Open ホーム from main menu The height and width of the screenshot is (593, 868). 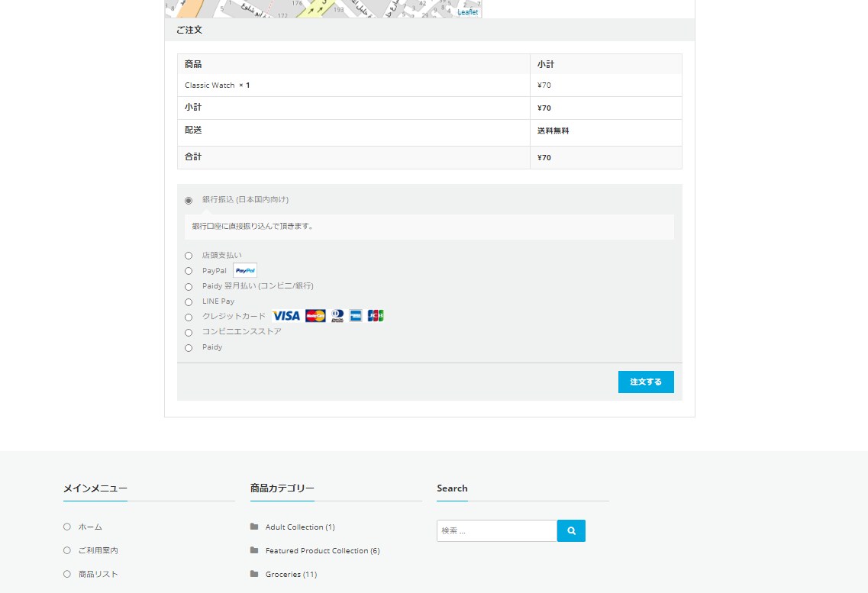pyautogui.click(x=90, y=527)
